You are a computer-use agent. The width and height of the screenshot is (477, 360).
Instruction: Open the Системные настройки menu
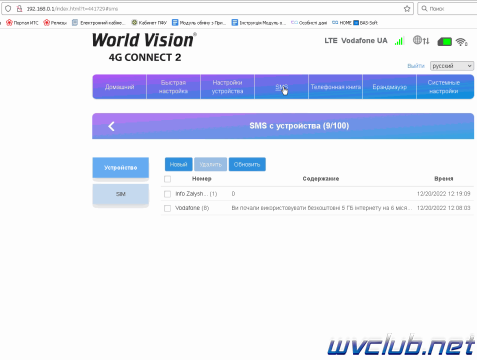tap(445, 87)
